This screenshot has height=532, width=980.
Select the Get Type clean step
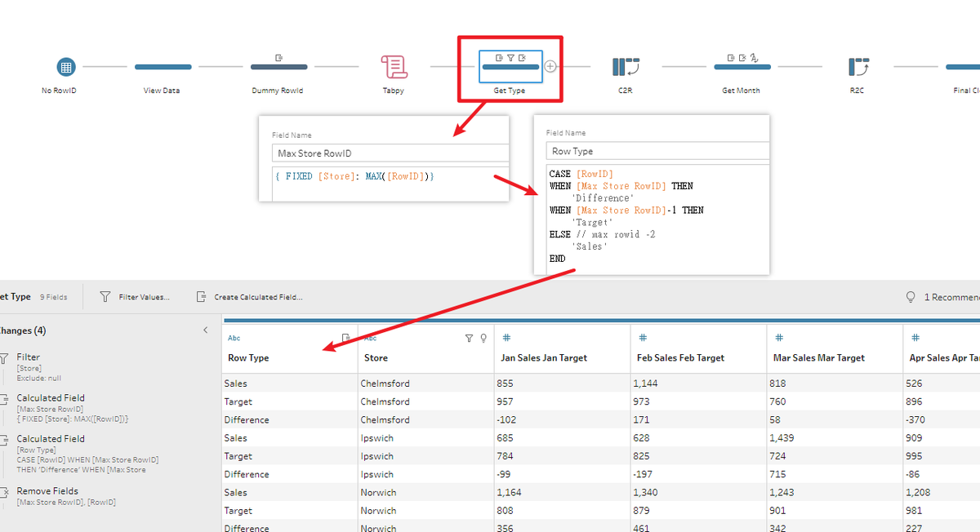510,65
